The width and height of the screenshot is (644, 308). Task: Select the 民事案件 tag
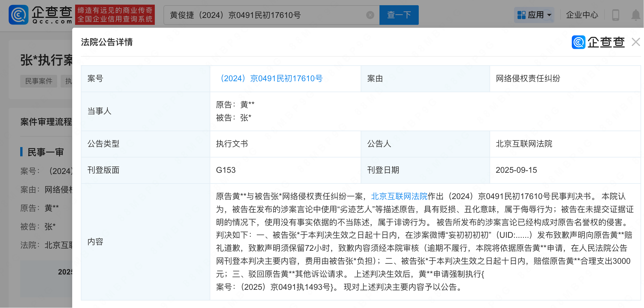pyautogui.click(x=39, y=81)
